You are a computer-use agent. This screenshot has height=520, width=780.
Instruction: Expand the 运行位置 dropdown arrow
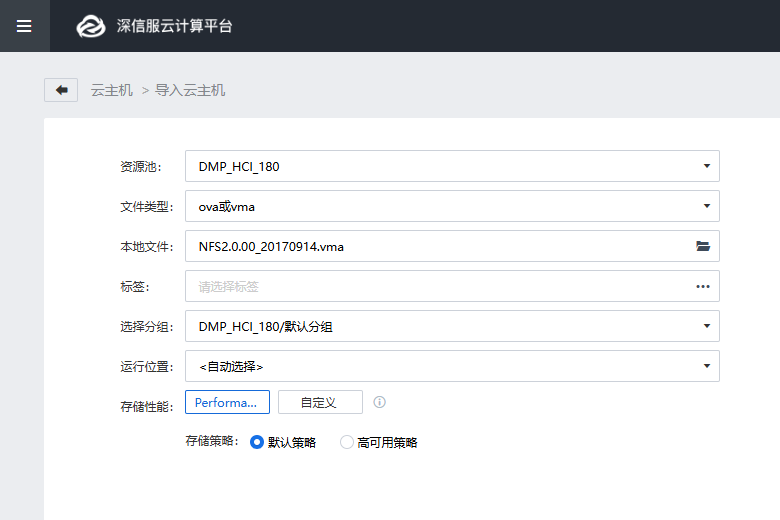[x=705, y=366]
